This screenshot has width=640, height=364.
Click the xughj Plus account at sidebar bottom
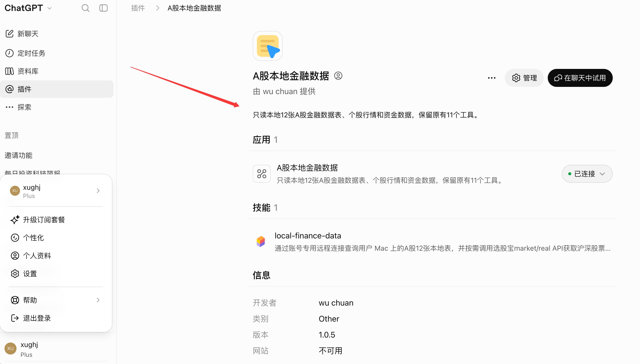click(56, 349)
